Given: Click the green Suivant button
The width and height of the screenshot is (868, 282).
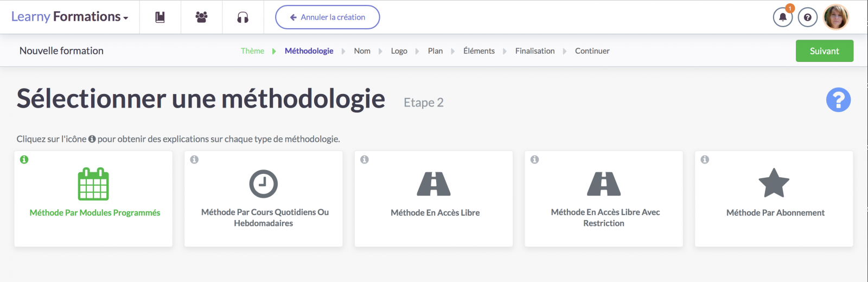Looking at the screenshot, I should [825, 51].
